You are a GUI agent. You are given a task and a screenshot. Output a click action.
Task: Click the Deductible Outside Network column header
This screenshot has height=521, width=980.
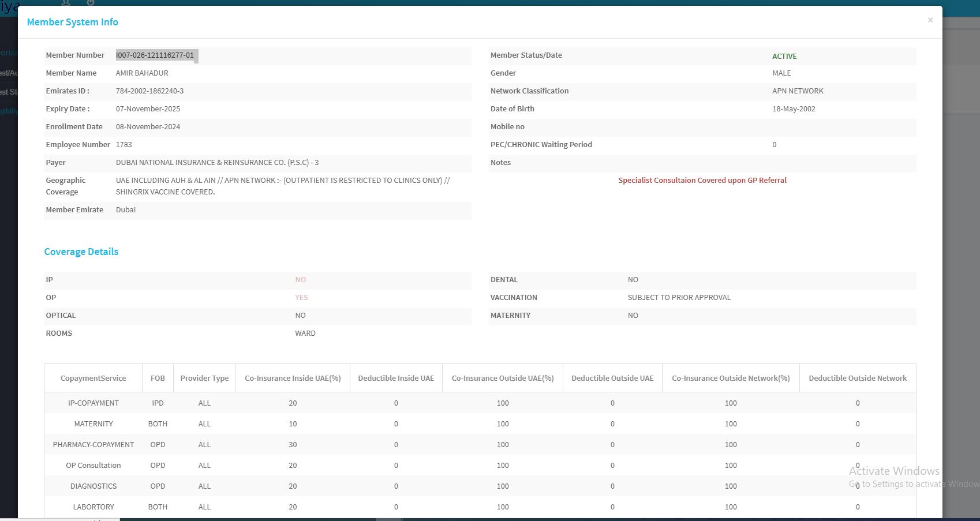click(x=857, y=378)
